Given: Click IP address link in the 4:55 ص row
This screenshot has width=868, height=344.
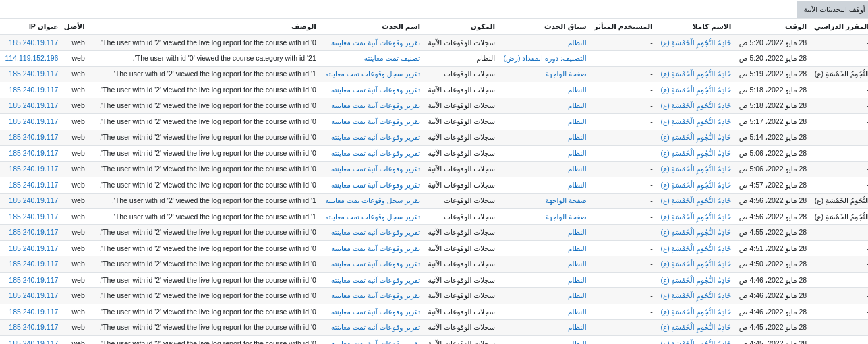Looking at the screenshot, I should click(34, 233).
